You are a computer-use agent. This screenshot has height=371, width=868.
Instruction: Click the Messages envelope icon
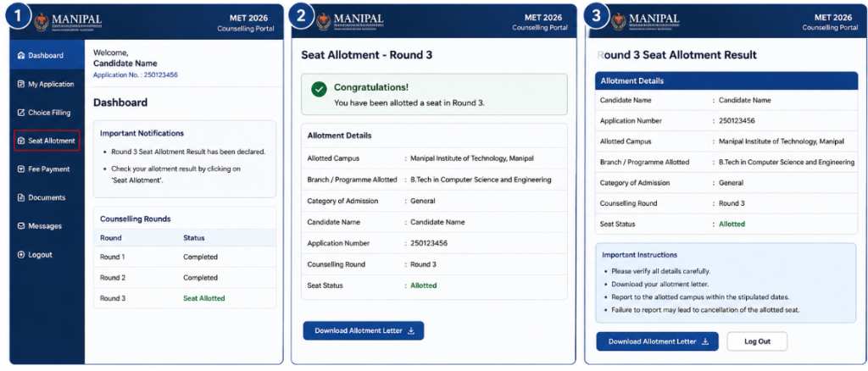(x=21, y=226)
